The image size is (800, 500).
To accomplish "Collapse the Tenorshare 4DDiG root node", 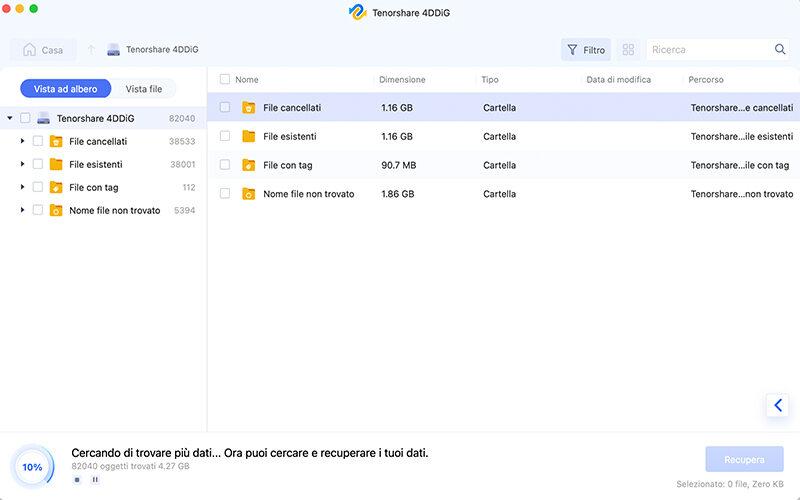I will 10,118.
